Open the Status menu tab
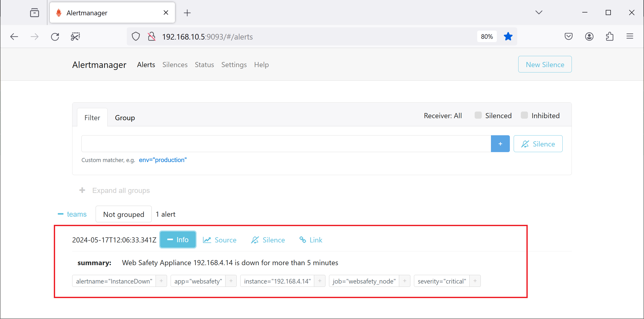Screen dimensions: 644x319 click(204, 65)
